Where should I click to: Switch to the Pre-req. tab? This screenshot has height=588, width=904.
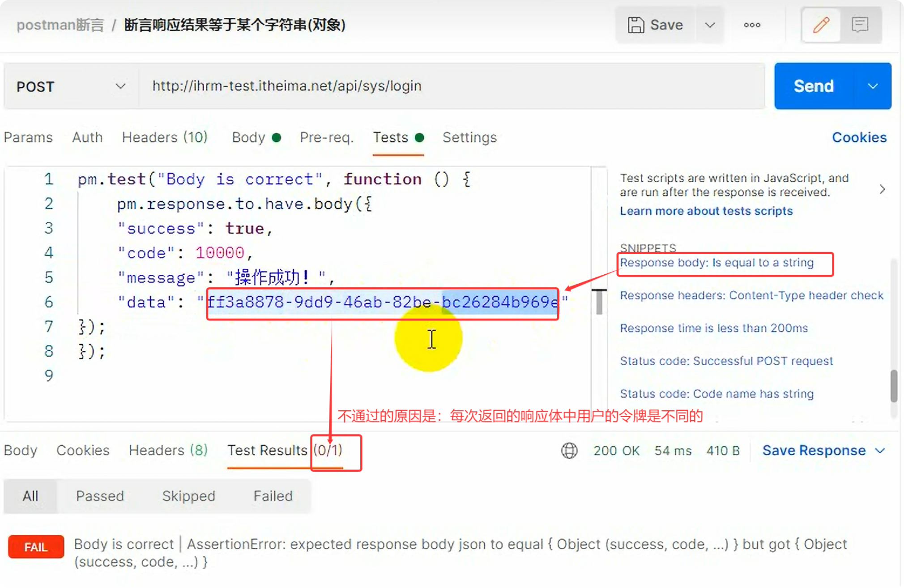tap(327, 137)
